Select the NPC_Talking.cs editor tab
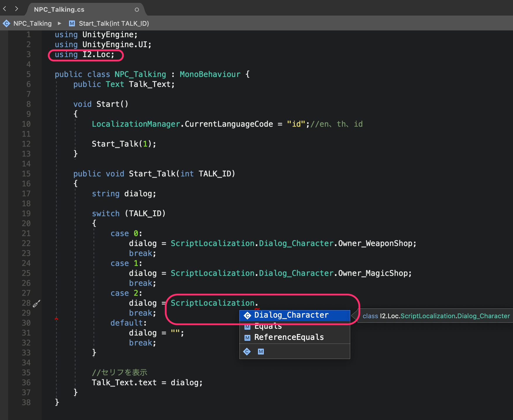 pyautogui.click(x=59, y=10)
